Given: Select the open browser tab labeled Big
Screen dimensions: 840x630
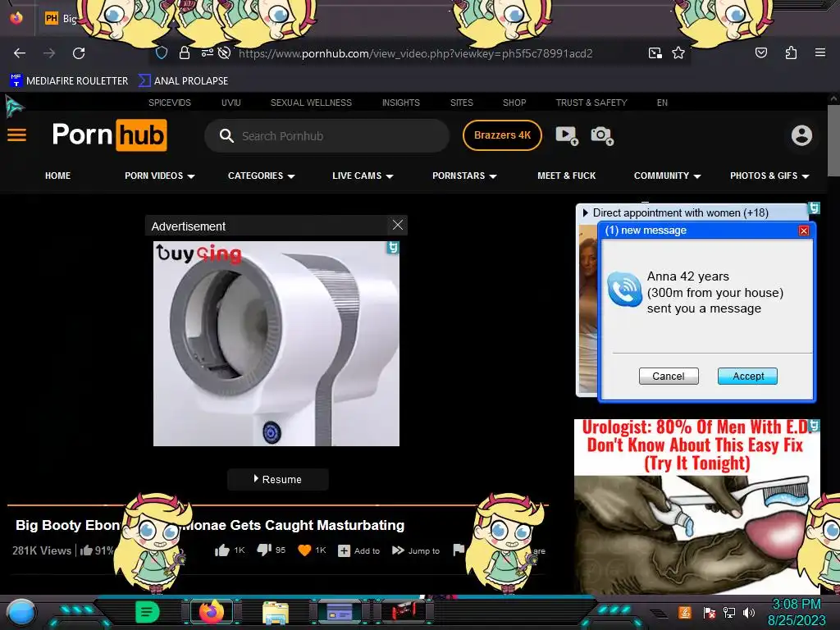Looking at the screenshot, I should coord(61,19).
